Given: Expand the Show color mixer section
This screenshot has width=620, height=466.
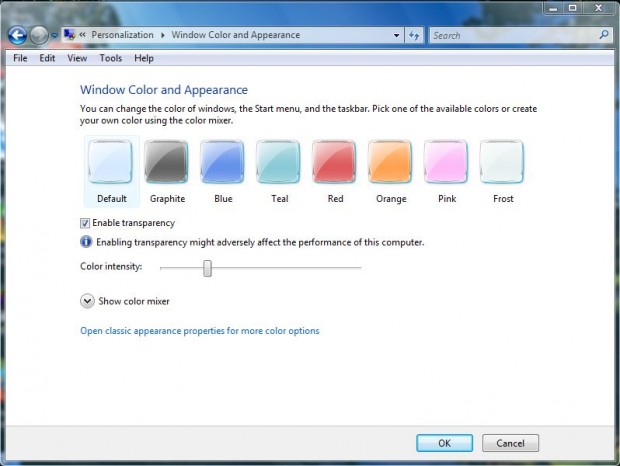Looking at the screenshot, I should point(87,300).
